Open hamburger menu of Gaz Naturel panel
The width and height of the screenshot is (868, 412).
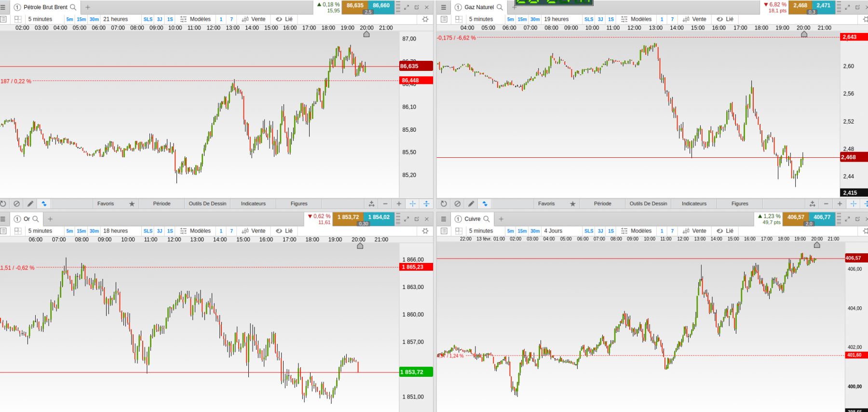[444, 7]
